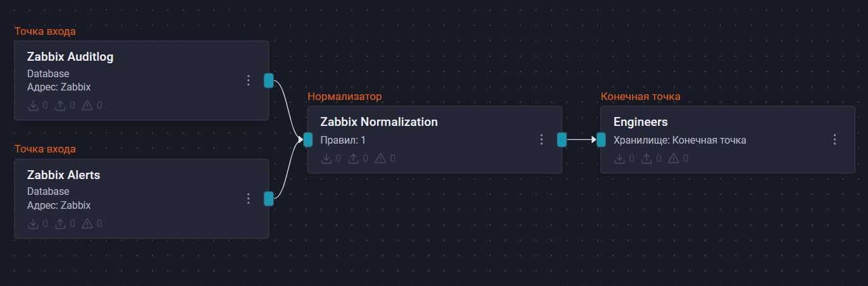Open the Zabbix Auditlog three-dot menu
Viewport: 868px width, 286px height.
(249, 80)
